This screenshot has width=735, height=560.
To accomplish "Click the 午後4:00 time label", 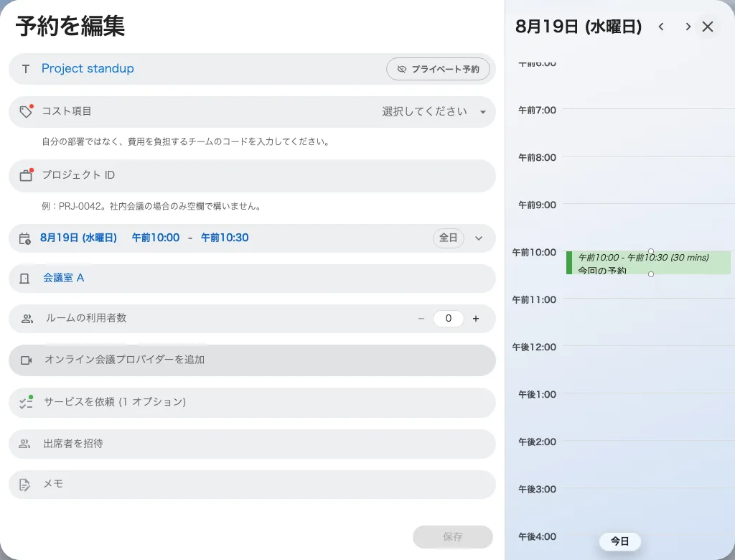I will pyautogui.click(x=537, y=536).
